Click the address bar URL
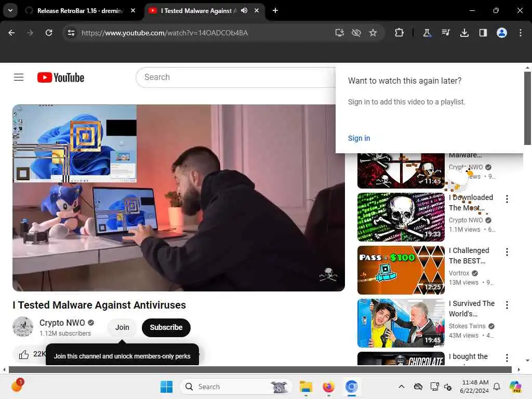Viewport: 532px width, 399px height. coord(165,33)
